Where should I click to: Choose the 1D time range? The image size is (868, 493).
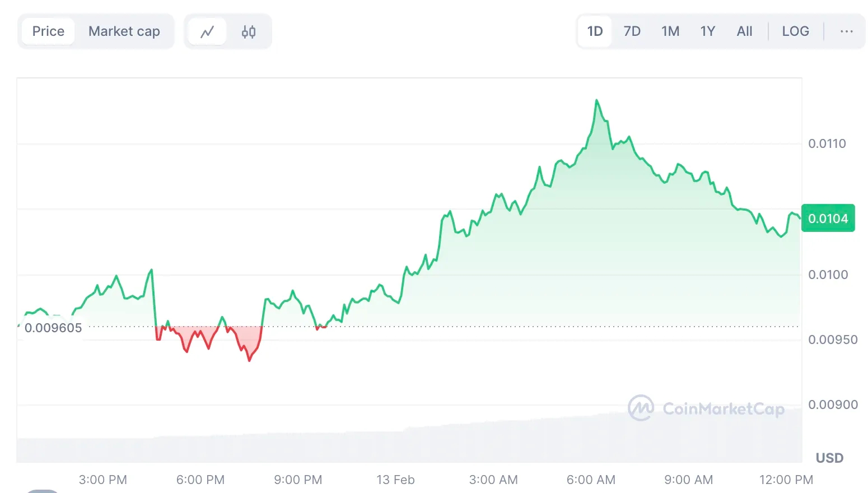595,31
